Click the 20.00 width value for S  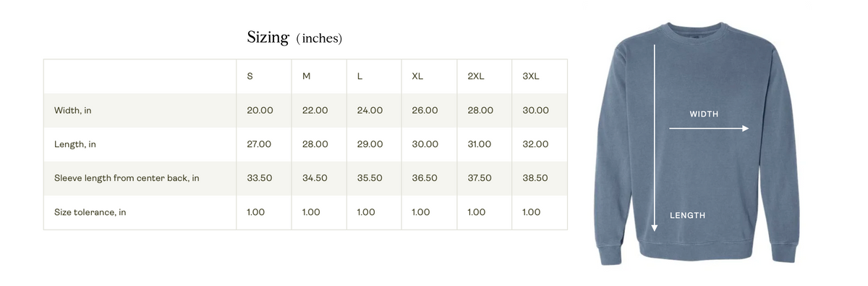pyautogui.click(x=260, y=111)
